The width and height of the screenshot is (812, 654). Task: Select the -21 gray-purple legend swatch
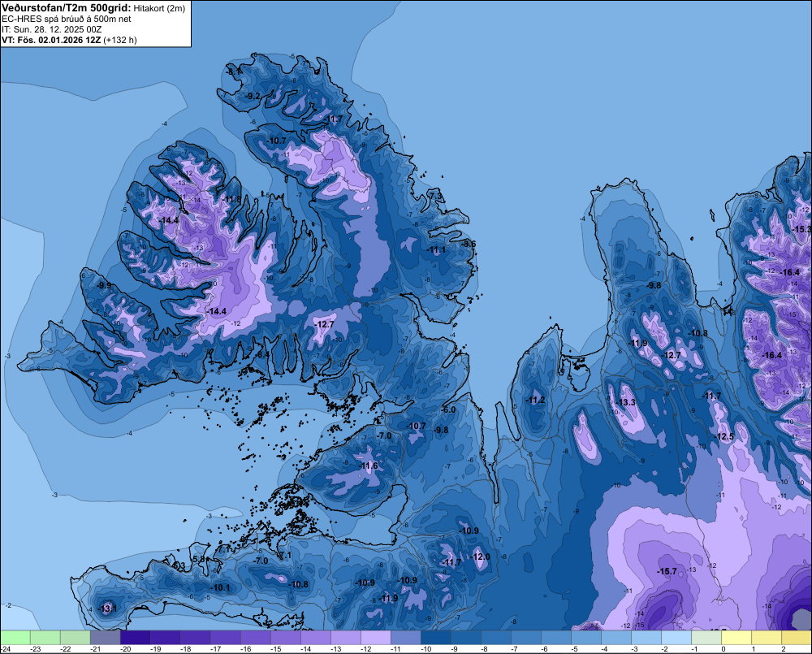click(105, 637)
